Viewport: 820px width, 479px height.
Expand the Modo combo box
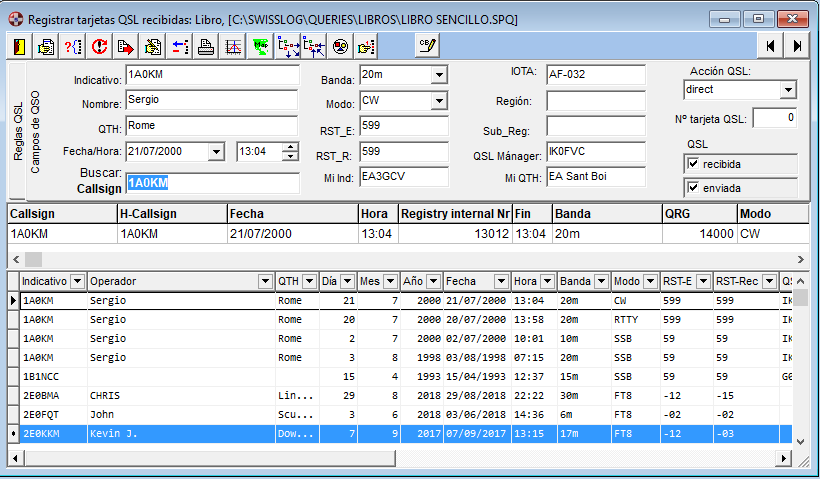(438, 101)
